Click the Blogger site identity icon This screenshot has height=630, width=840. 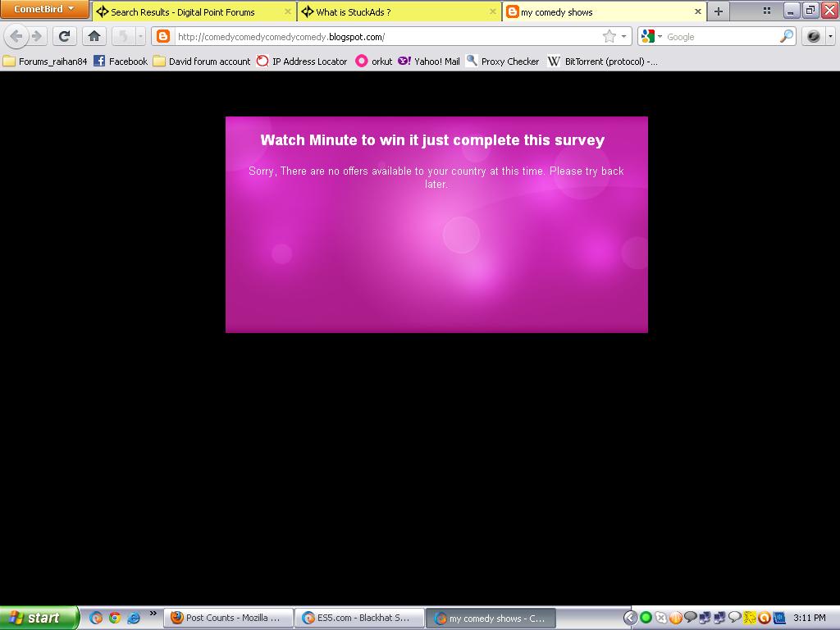click(x=163, y=36)
